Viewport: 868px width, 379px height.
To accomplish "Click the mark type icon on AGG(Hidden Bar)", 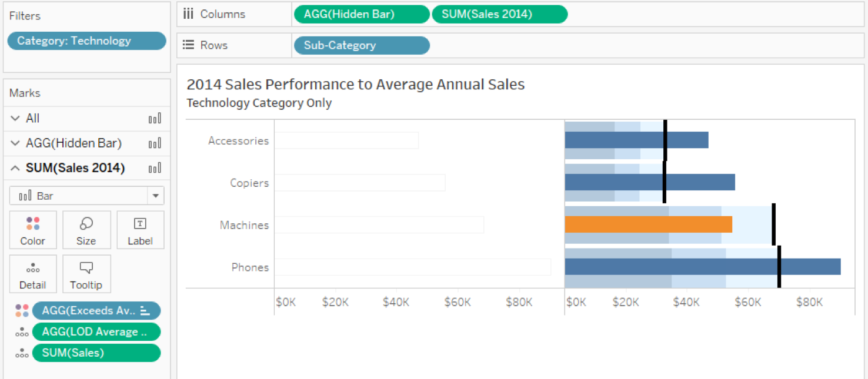I will (x=155, y=143).
